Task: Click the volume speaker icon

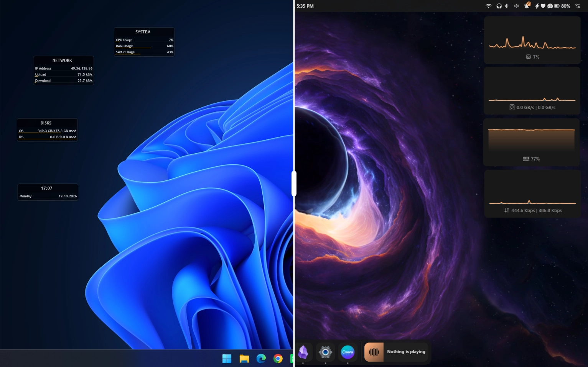Action: (516, 6)
